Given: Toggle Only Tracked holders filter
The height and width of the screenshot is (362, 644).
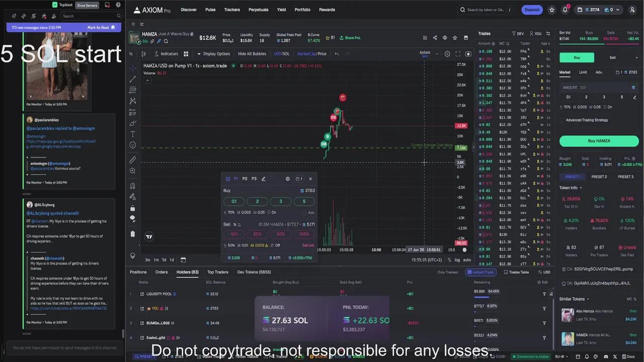Looking at the screenshot, I should pyautogui.click(x=448, y=272).
